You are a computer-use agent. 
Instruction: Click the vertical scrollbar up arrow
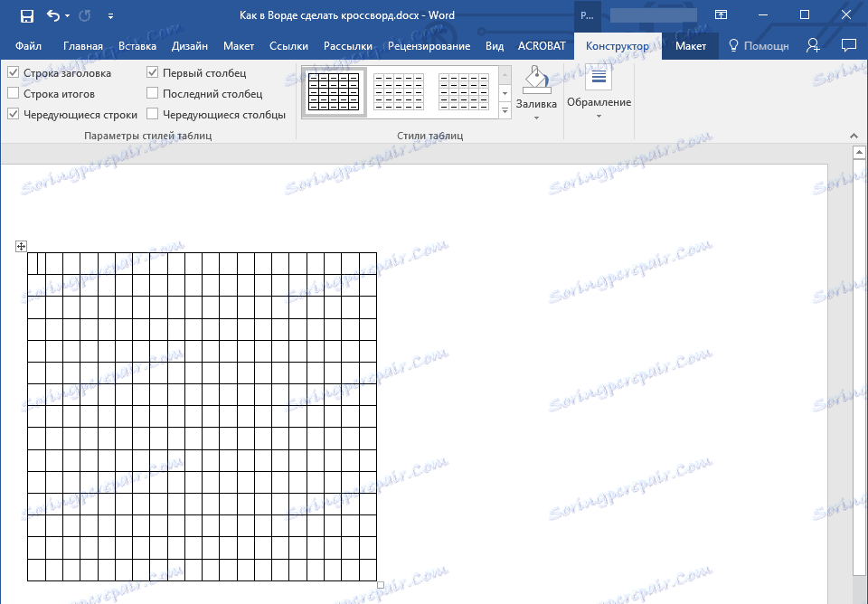pyautogui.click(x=859, y=152)
